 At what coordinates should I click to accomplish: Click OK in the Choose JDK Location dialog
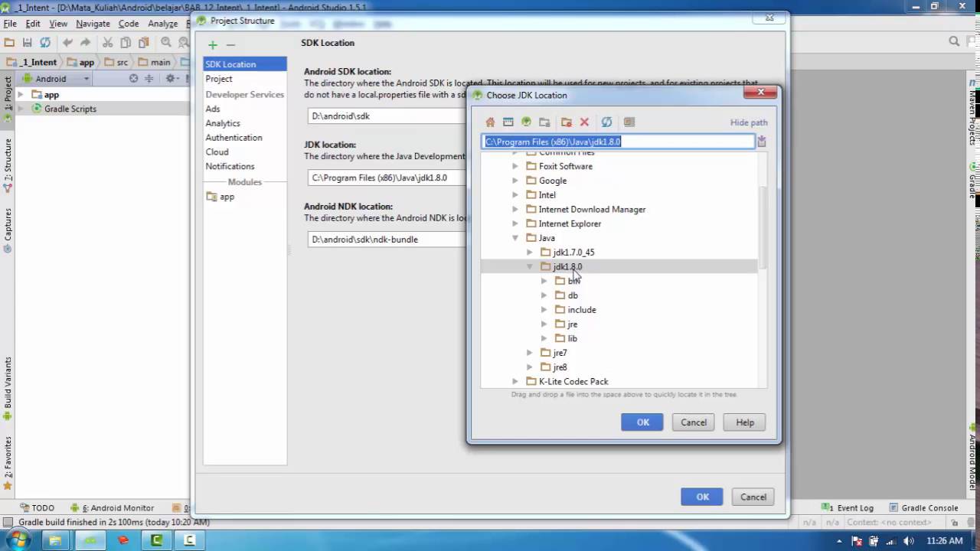point(642,422)
